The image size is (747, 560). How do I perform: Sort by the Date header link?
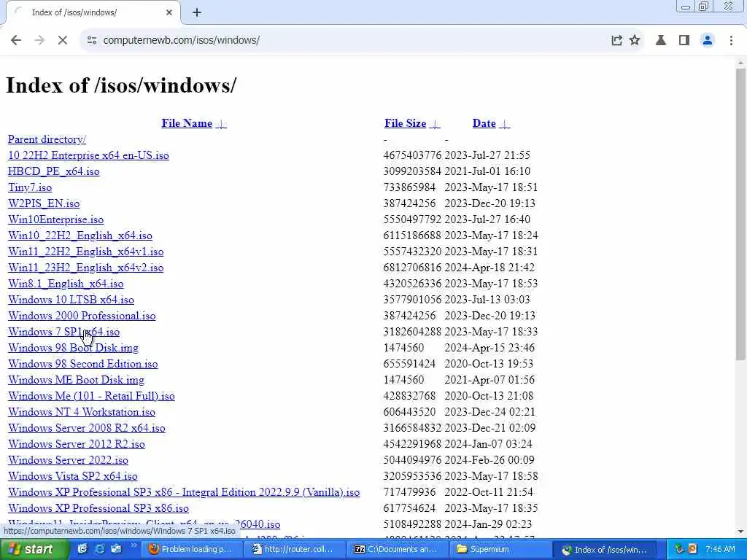(x=484, y=123)
